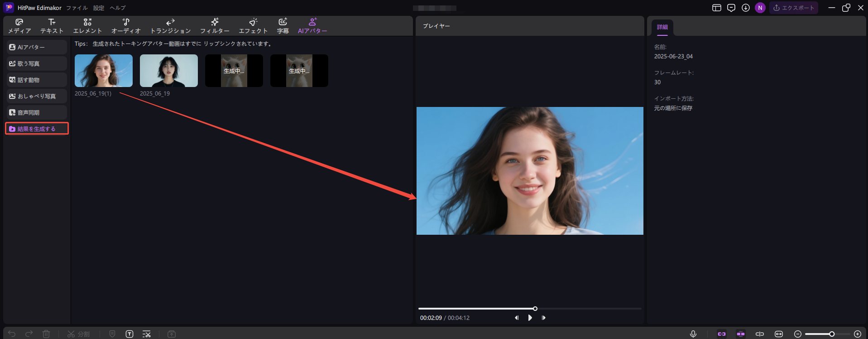This screenshot has height=339, width=868.
Task: Open the feedback message icon
Action: click(731, 8)
